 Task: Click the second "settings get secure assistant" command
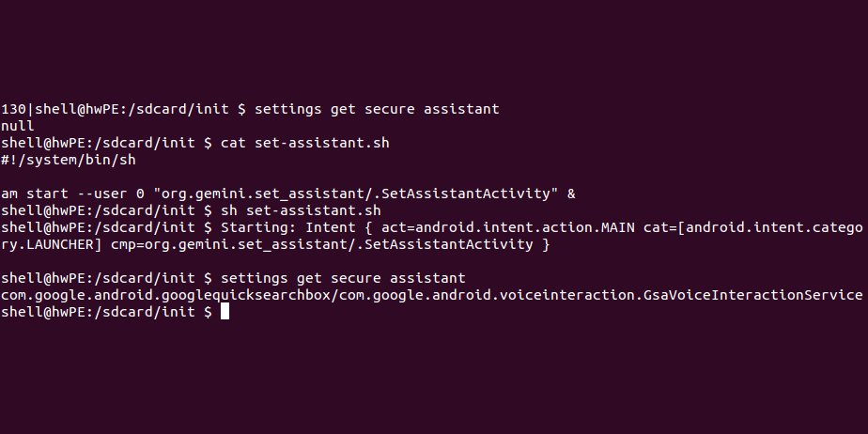tap(343, 278)
